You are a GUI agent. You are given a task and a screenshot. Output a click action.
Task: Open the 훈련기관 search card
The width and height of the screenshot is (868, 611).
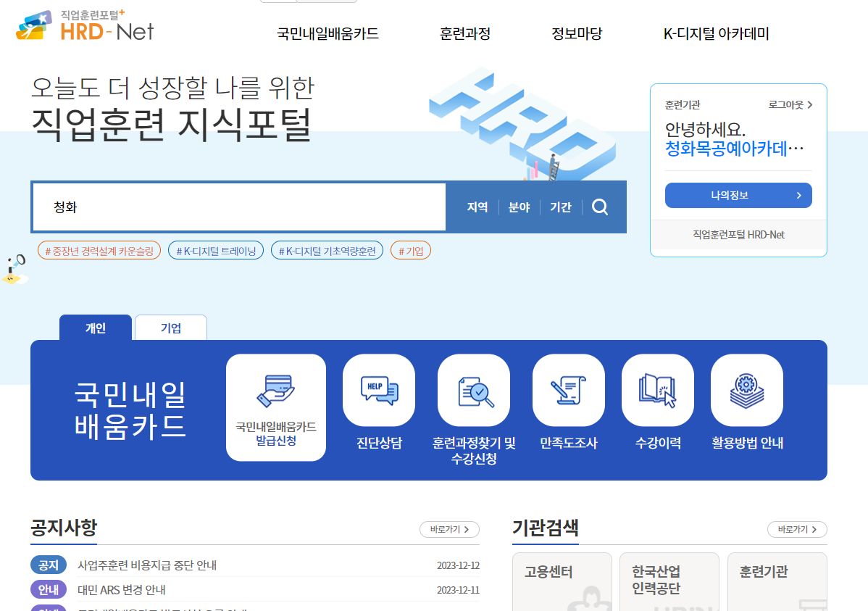777,581
